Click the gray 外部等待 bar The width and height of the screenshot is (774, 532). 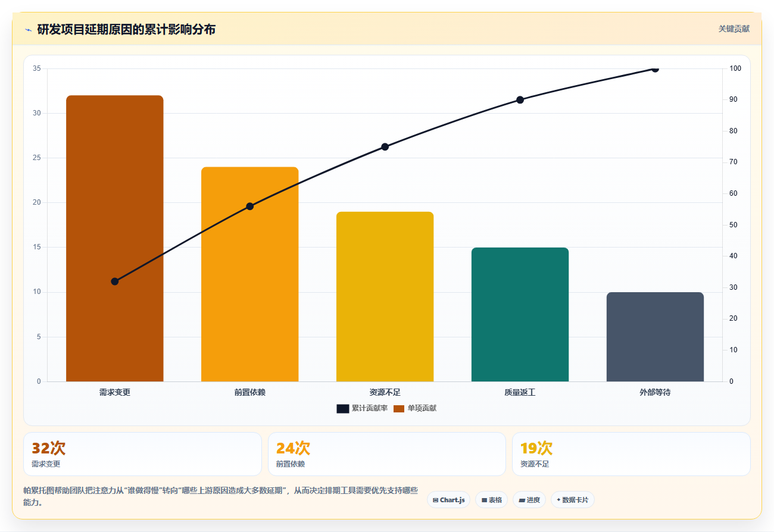[655, 337]
